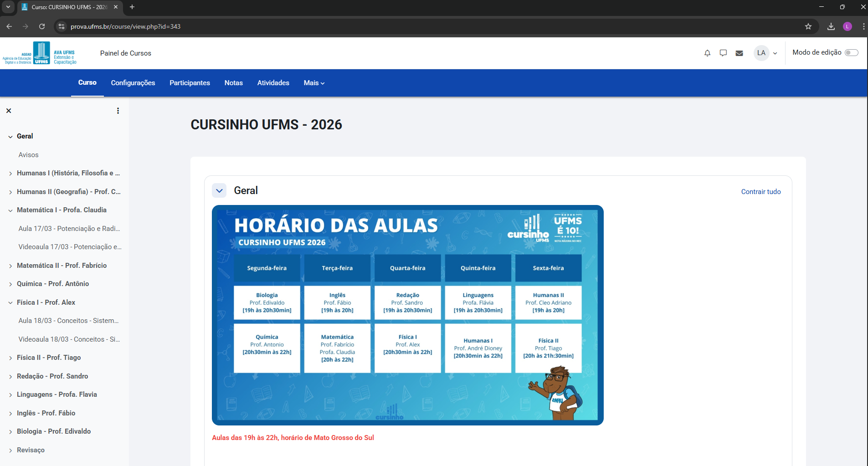Bookmark the page with the star icon
The height and width of the screenshot is (466, 868).
[809, 26]
